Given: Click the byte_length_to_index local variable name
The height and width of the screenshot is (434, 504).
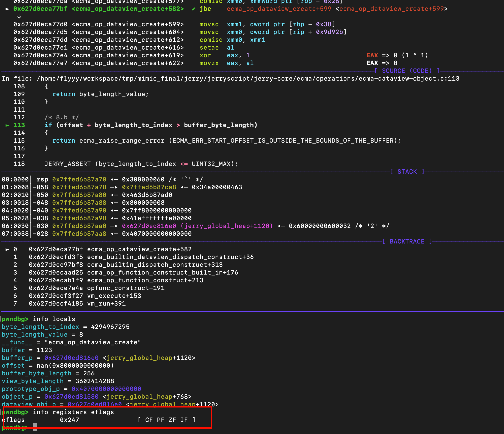Looking at the screenshot, I should 40,327.
